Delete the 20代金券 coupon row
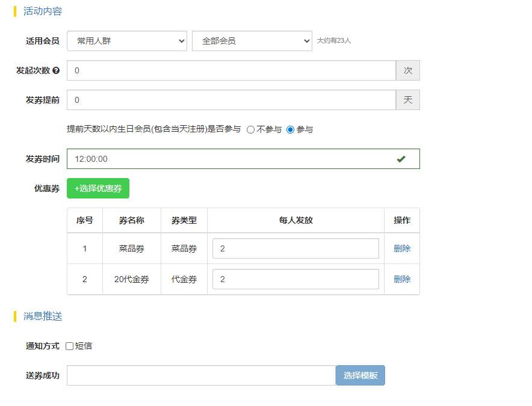The width and height of the screenshot is (532, 406). coord(402,279)
